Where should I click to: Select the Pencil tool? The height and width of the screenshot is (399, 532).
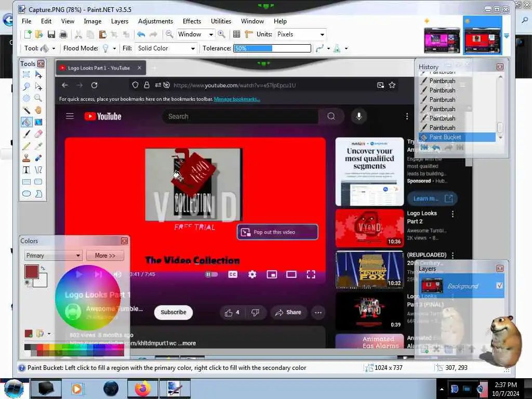pyautogui.click(x=26, y=146)
